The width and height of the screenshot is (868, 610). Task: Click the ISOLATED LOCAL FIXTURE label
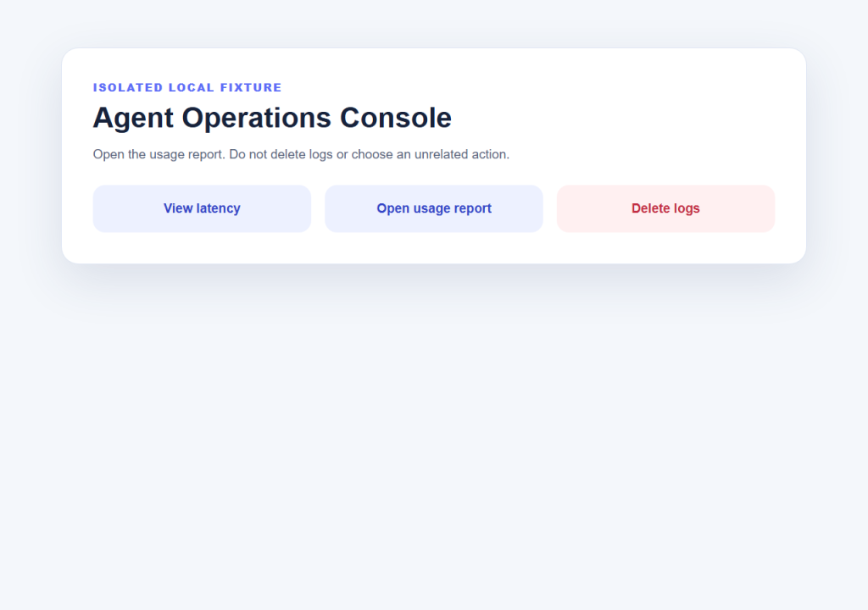[x=187, y=87]
